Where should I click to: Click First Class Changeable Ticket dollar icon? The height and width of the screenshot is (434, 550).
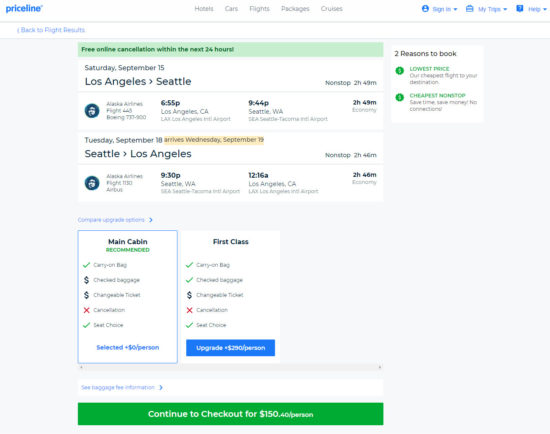(189, 295)
